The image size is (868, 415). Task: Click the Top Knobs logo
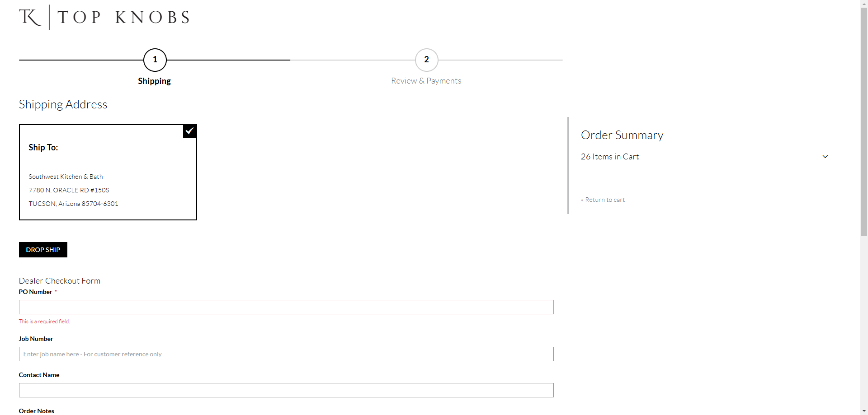(104, 17)
